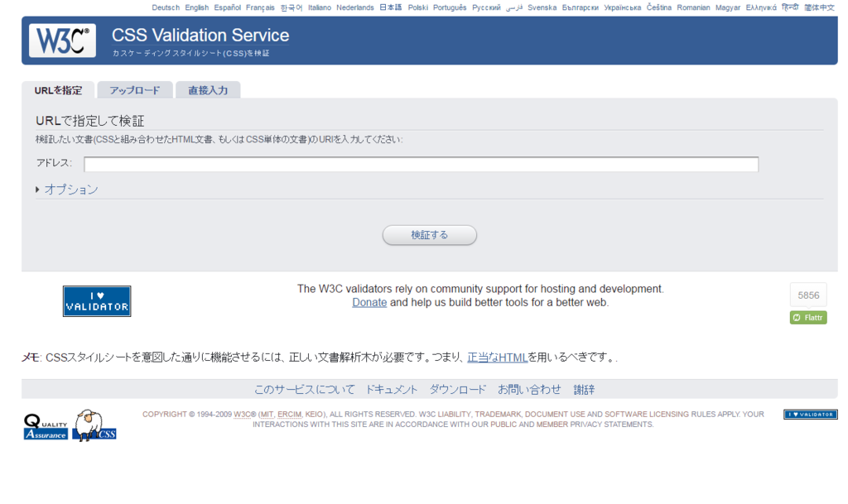Click the 検証する button

430,235
